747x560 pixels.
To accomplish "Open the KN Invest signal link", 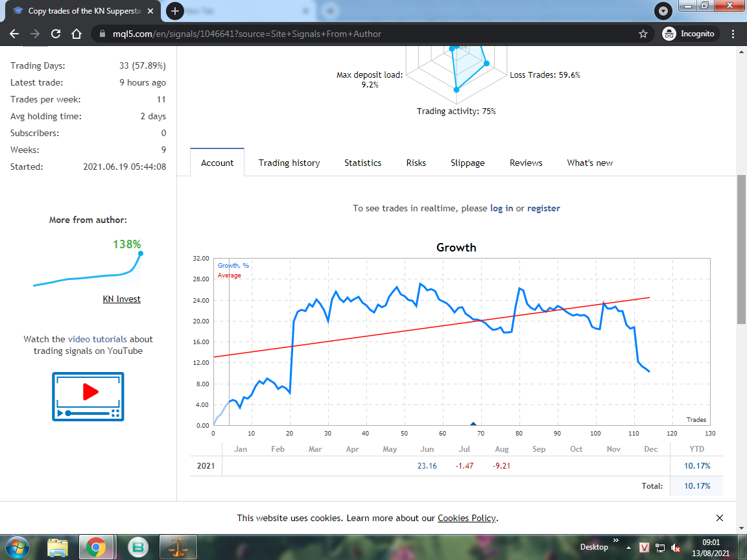I will (121, 299).
